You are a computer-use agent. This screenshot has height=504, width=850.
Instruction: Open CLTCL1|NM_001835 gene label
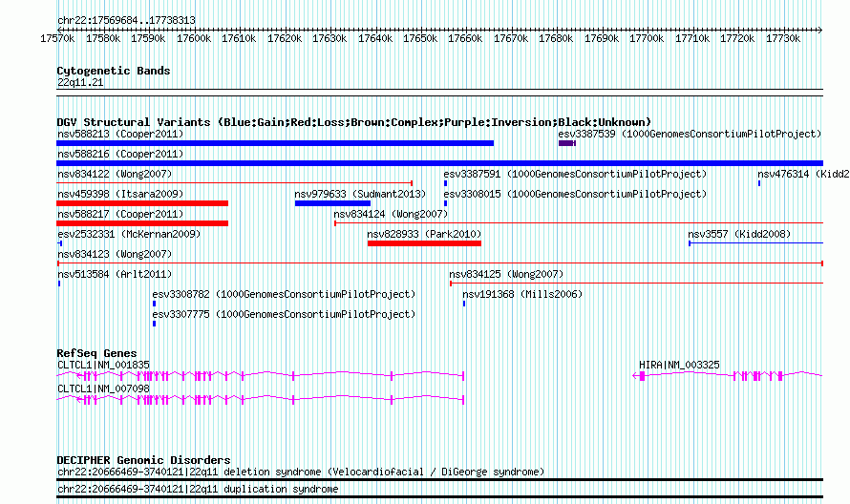[103, 366]
